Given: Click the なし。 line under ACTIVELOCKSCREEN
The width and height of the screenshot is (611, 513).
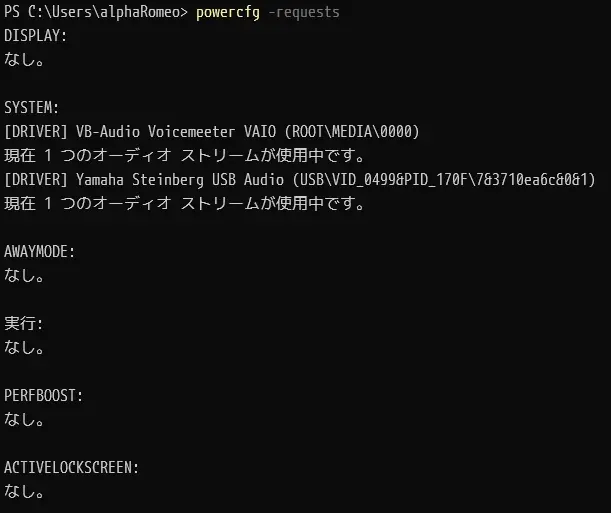Looking at the screenshot, I should click(24, 492).
